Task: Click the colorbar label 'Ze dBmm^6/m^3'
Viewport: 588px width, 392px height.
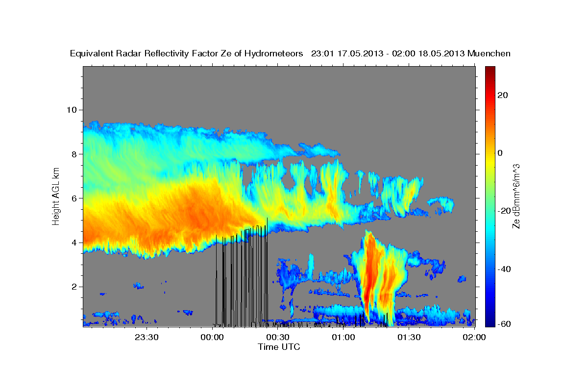Action: point(516,196)
